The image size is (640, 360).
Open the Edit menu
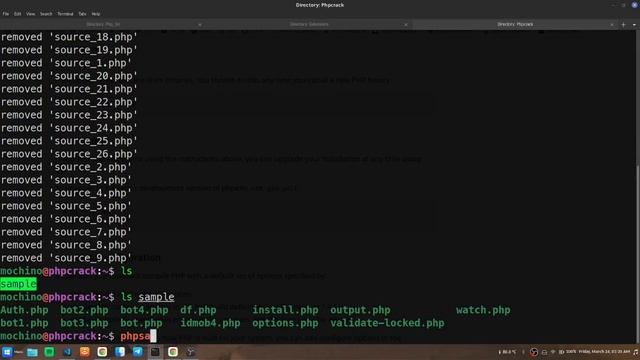18,14
